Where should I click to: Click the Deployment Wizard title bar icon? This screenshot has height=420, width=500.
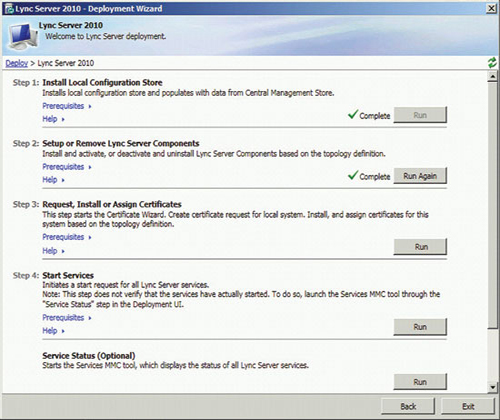coord(9,9)
